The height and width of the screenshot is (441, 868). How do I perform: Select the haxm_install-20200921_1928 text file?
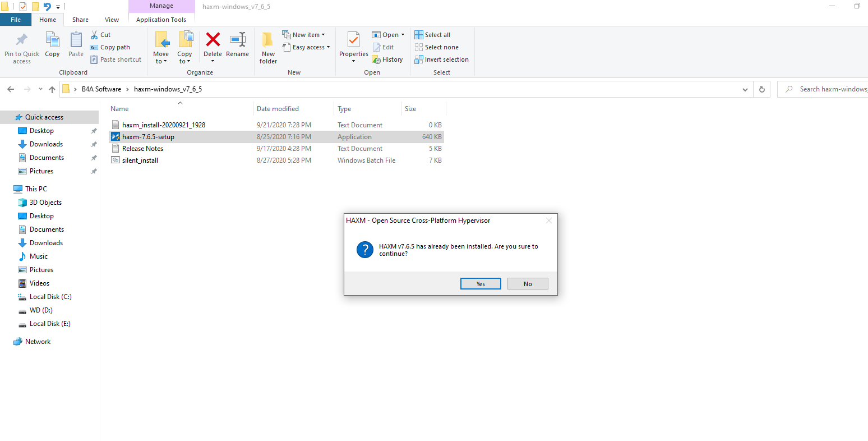point(276,125)
